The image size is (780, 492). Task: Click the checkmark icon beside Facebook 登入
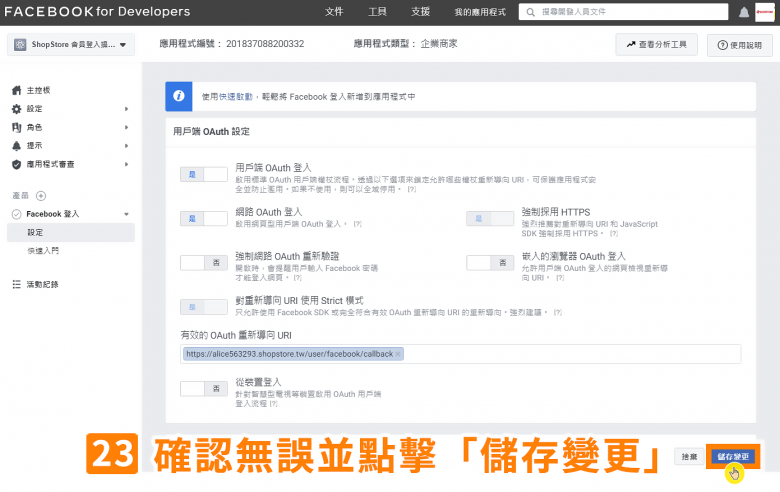coord(16,214)
